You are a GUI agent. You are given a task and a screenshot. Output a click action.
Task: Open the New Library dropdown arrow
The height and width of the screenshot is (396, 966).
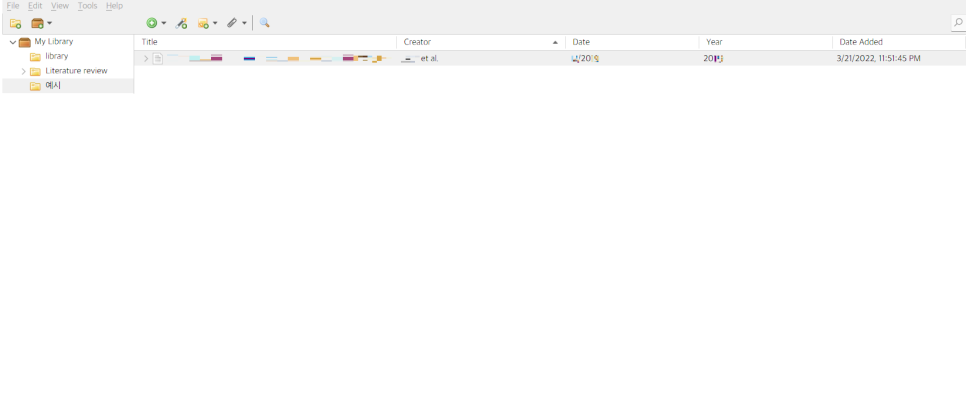click(50, 23)
